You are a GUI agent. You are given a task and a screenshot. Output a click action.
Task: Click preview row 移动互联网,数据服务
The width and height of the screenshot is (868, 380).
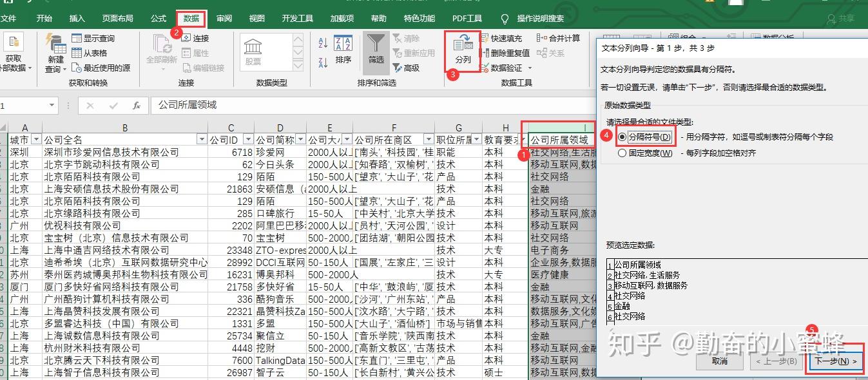coord(651,285)
